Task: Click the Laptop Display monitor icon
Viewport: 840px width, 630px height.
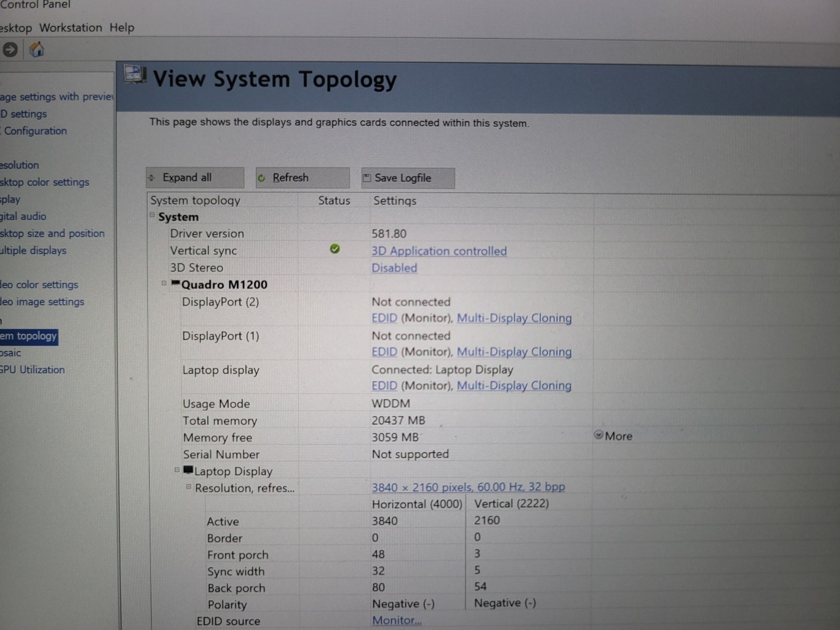Action: [x=188, y=470]
